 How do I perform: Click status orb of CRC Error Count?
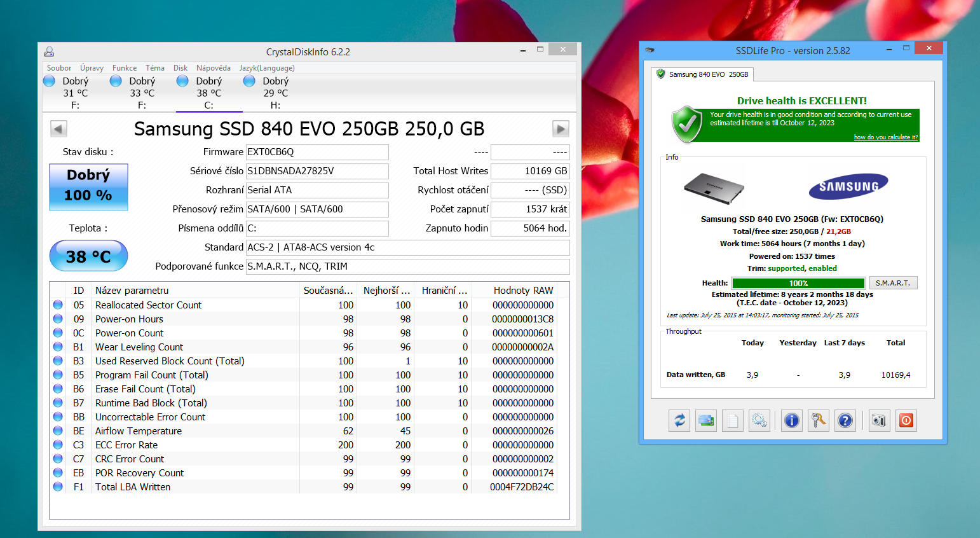[58, 459]
